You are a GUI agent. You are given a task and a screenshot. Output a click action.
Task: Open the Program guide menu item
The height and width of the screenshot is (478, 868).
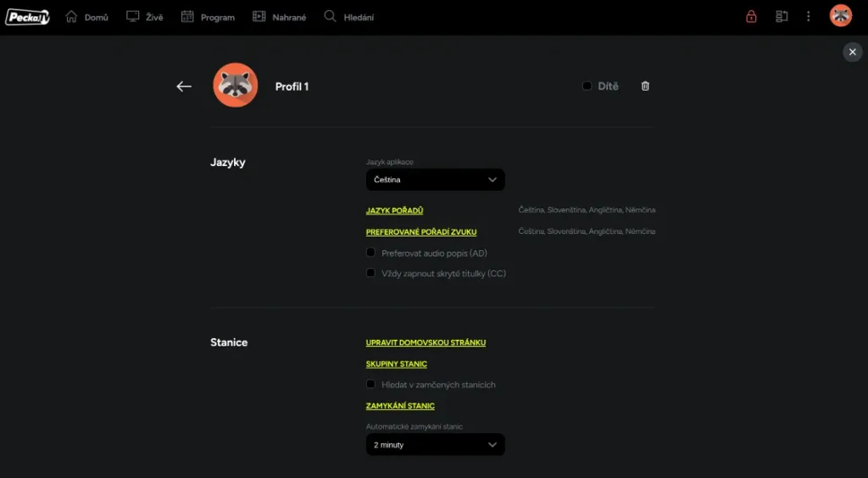(208, 17)
